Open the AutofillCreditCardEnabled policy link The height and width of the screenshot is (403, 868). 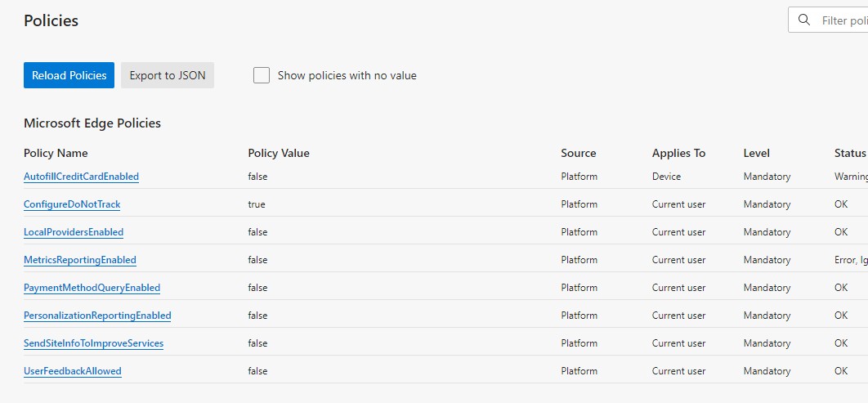click(82, 177)
